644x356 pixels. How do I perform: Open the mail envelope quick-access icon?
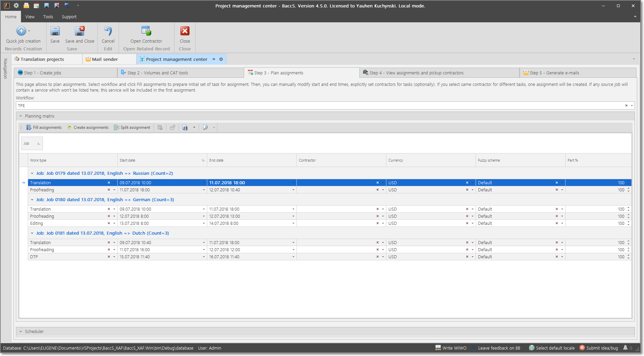pos(26,5)
